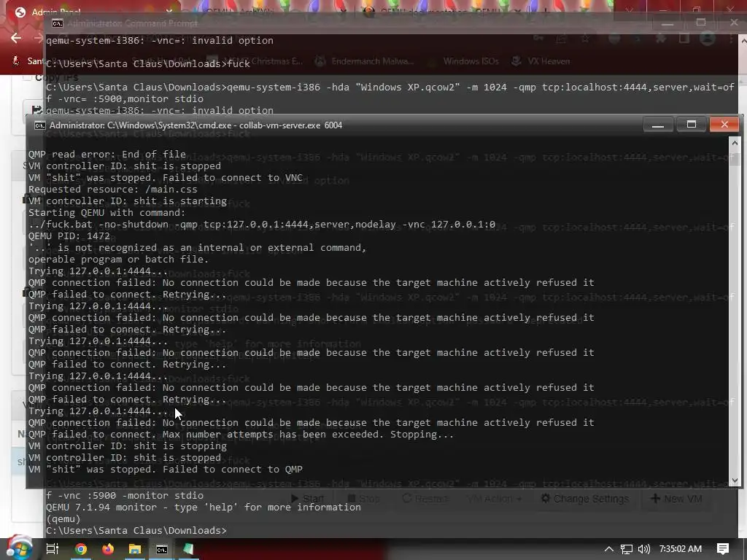Maximize the Administrator: Command Prompt window
Screen dimensions: 747x560
tap(701, 23)
